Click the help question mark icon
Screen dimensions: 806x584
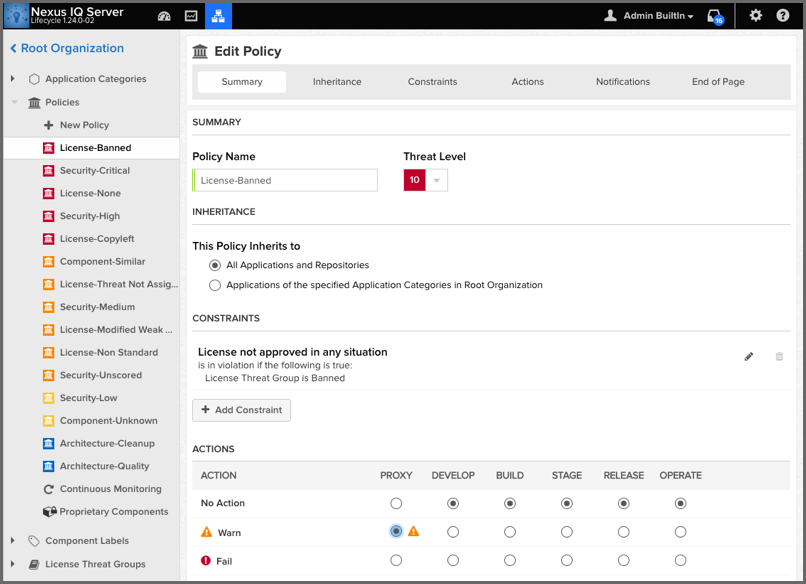783,16
